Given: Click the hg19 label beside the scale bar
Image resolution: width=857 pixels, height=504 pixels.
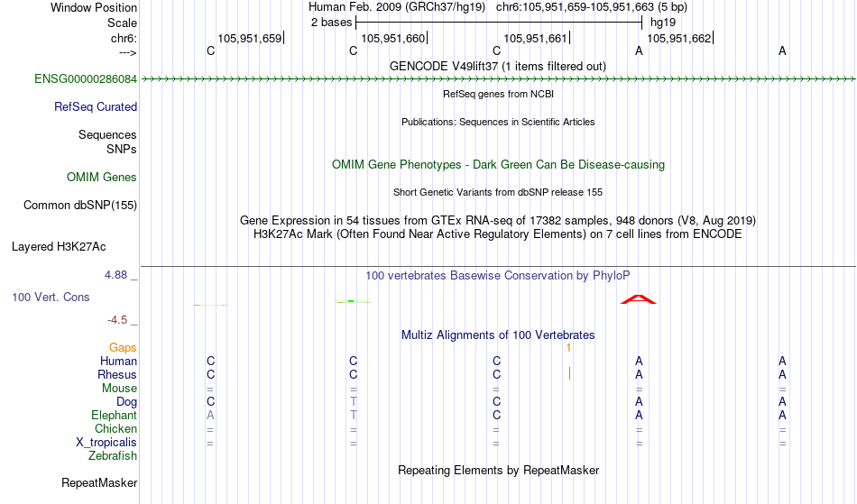Looking at the screenshot, I should pyautogui.click(x=662, y=23).
